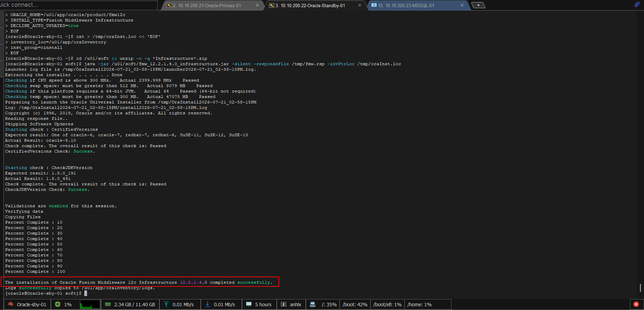Click the 'CertifiedVersions Check: Success.' line
This screenshot has width=644, height=310.
point(50,151)
